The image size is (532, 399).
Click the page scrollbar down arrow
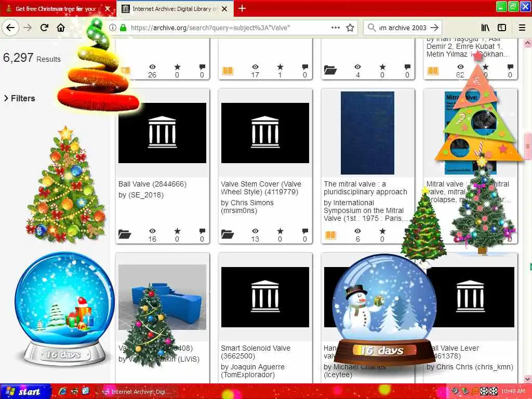(528, 379)
